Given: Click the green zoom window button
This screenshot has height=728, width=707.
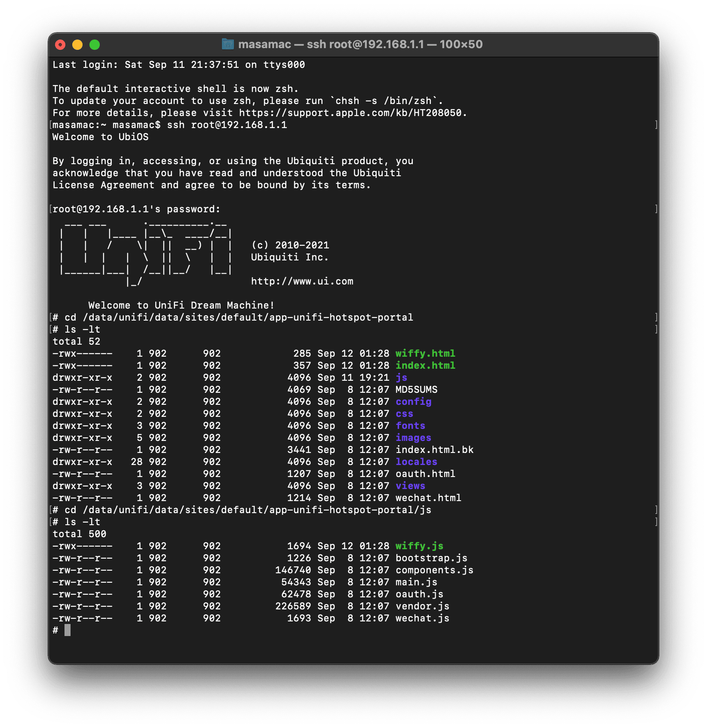Looking at the screenshot, I should coord(95,45).
